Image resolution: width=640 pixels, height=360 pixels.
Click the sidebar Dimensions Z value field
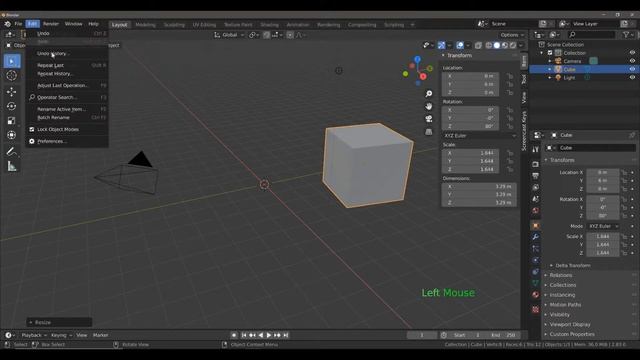pyautogui.click(x=479, y=203)
